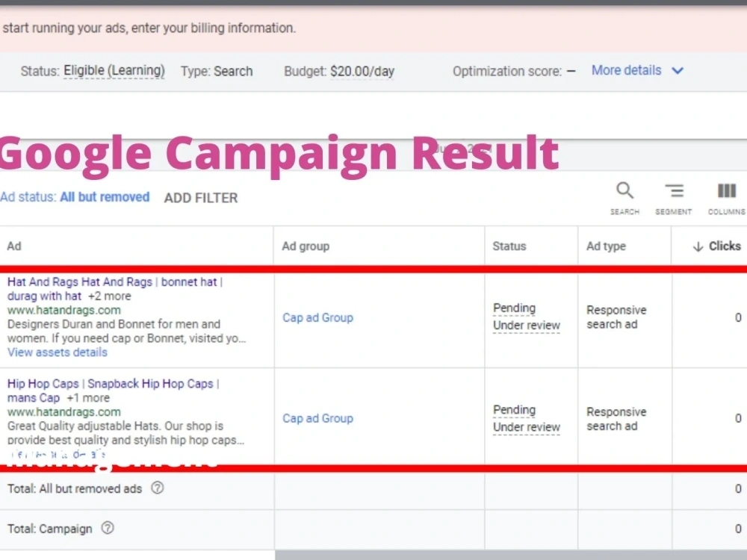Click Pending status of the Hip Hop Caps ad

[514, 410]
